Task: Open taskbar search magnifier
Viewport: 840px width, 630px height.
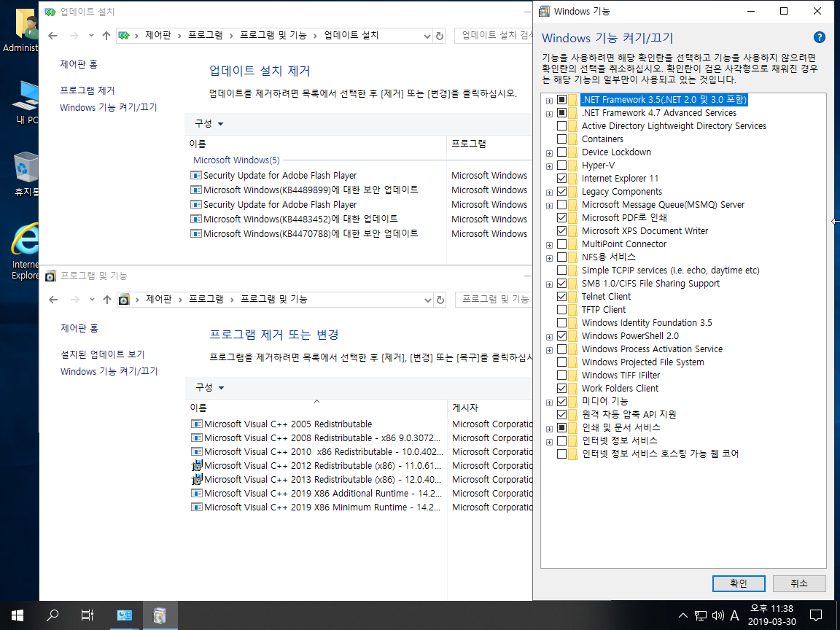Action: pyautogui.click(x=52, y=615)
